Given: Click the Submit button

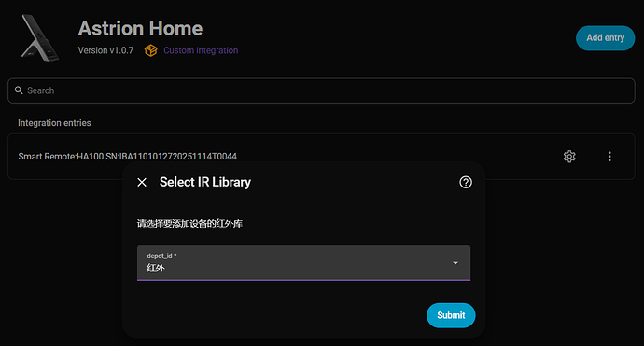Looking at the screenshot, I should (451, 315).
